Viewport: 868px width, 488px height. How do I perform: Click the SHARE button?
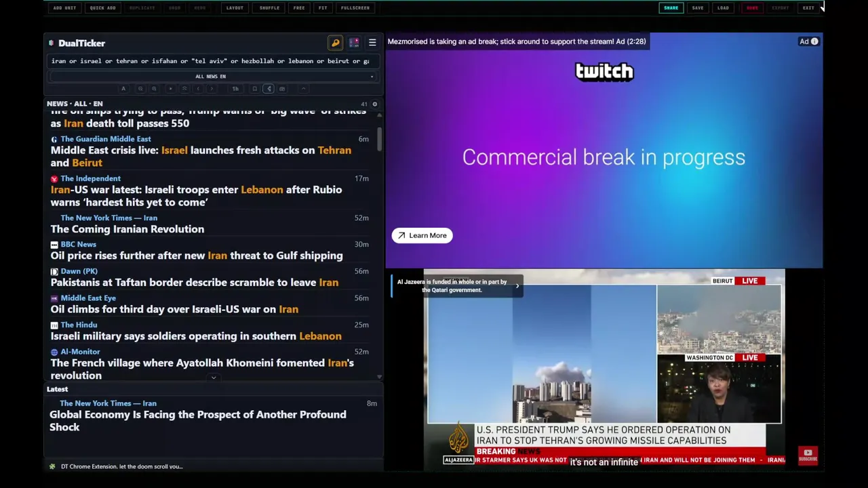coord(671,8)
